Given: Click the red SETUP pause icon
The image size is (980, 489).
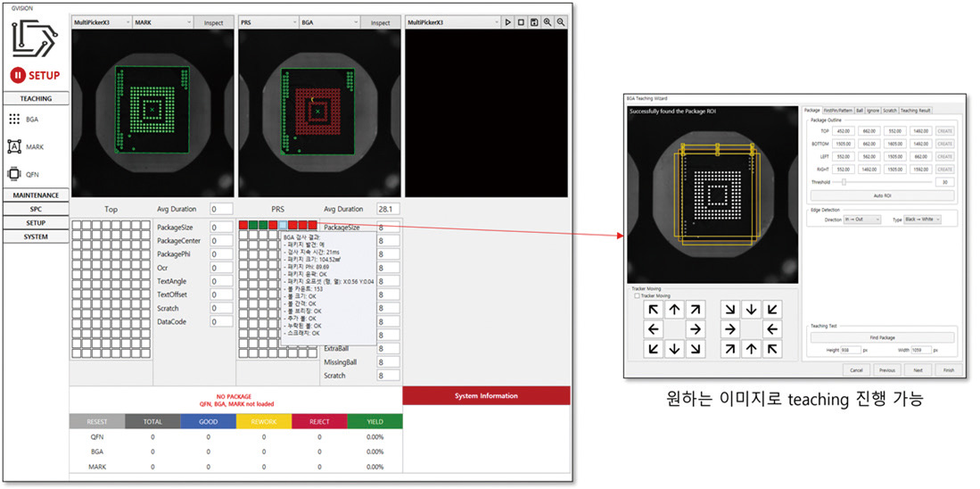Looking at the screenshot, I should (17, 76).
